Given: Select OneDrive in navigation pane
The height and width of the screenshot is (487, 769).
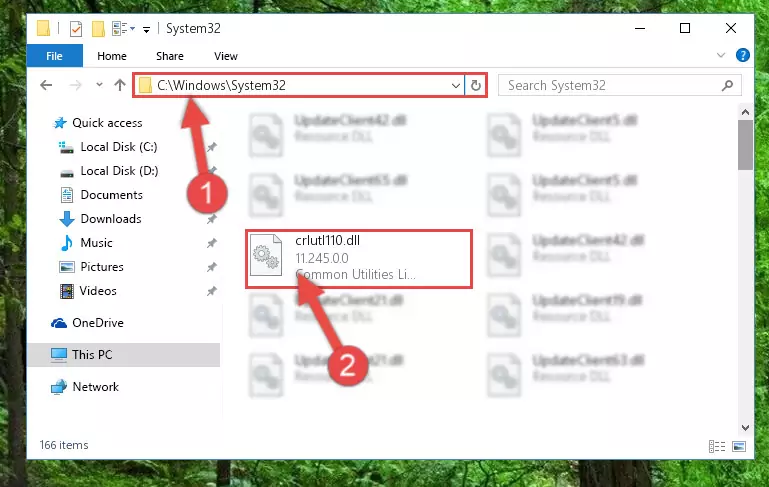Looking at the screenshot, I should click(x=98, y=323).
